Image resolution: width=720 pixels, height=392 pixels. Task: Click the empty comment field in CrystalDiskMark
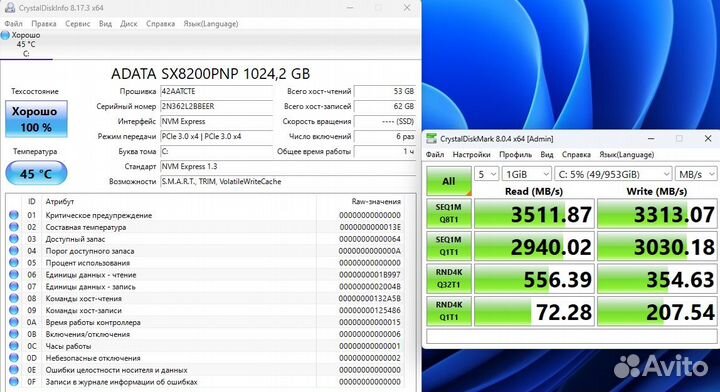[x=572, y=336]
